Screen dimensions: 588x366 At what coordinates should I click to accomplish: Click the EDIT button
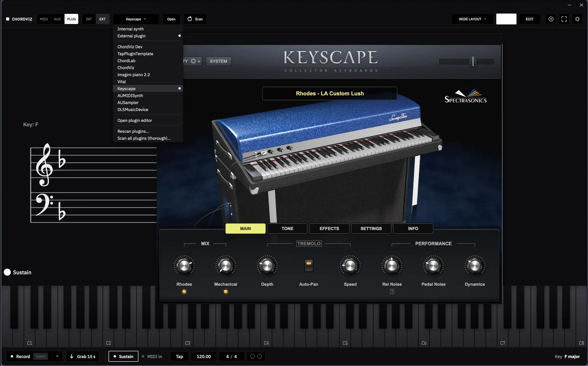529,19
